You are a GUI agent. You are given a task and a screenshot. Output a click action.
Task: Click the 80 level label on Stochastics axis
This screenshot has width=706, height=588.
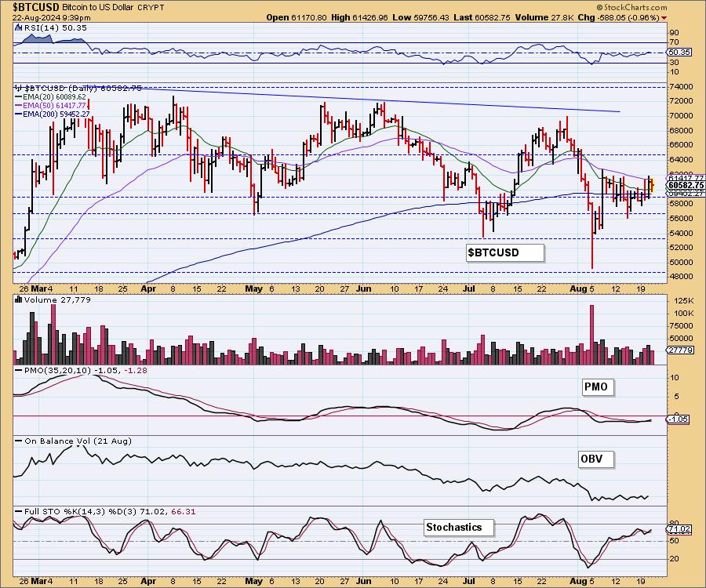tap(675, 524)
